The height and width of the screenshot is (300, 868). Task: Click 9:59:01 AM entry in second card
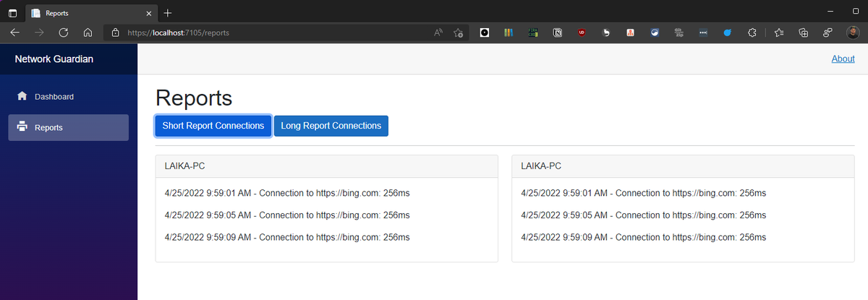tap(643, 193)
